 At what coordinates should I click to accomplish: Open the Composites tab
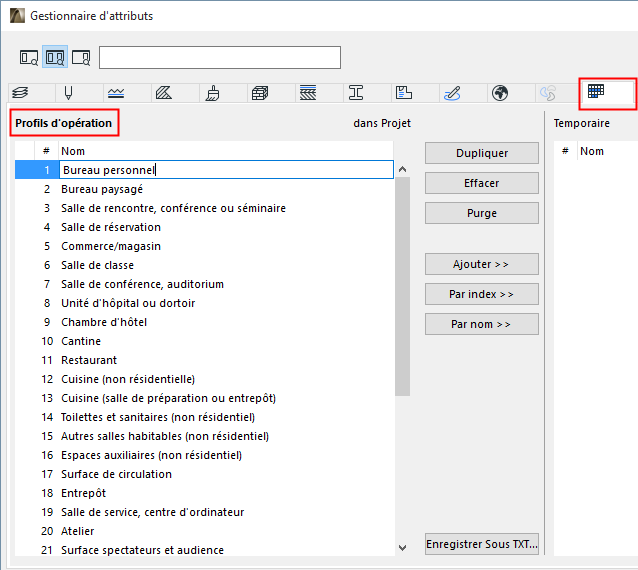pos(319,93)
